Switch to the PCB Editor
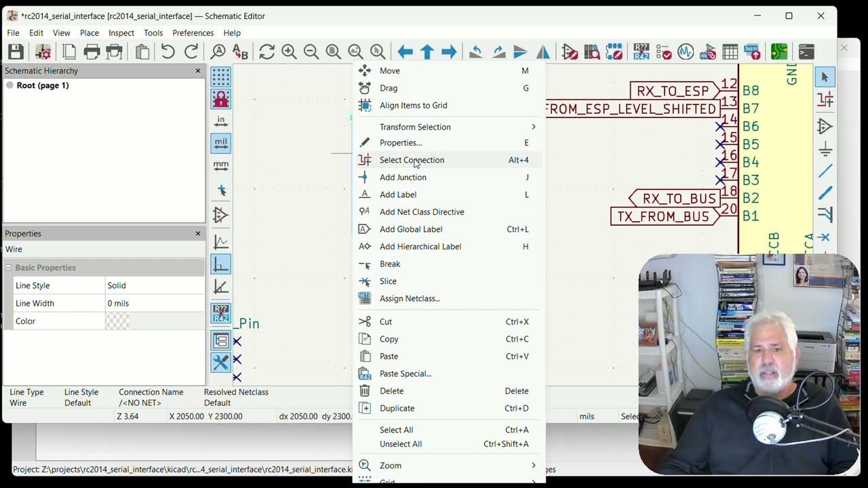The image size is (868, 488). [778, 51]
